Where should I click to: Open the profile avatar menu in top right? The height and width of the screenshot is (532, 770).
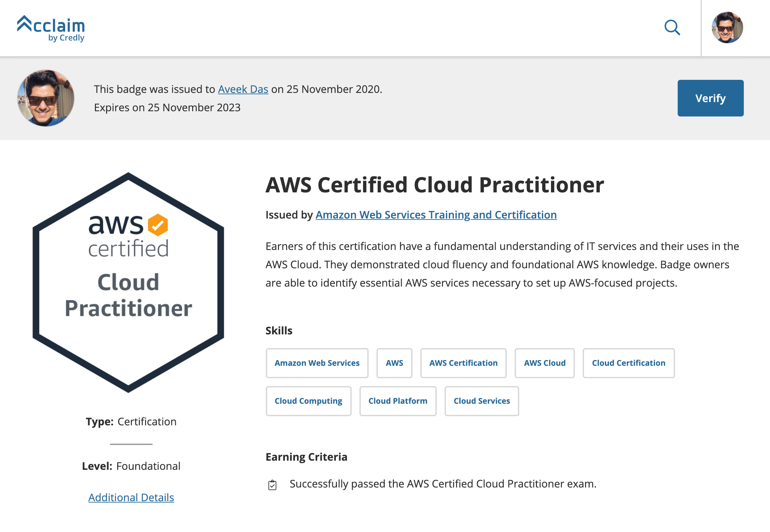(727, 28)
